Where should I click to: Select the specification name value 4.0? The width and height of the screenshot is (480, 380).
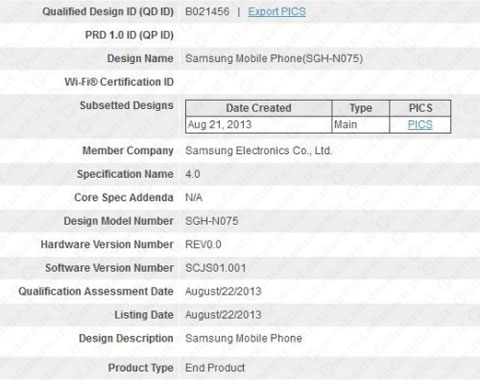tap(193, 174)
